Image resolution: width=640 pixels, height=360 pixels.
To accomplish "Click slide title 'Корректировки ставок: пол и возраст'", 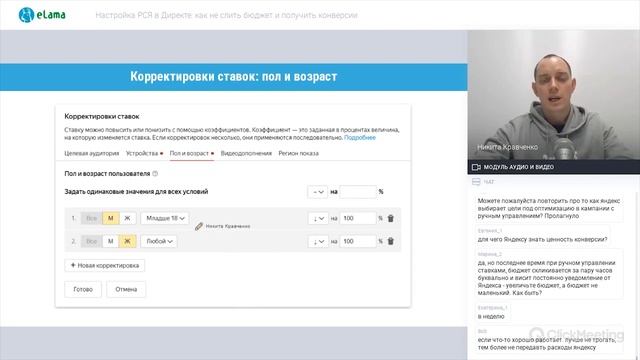I will coord(233,77).
